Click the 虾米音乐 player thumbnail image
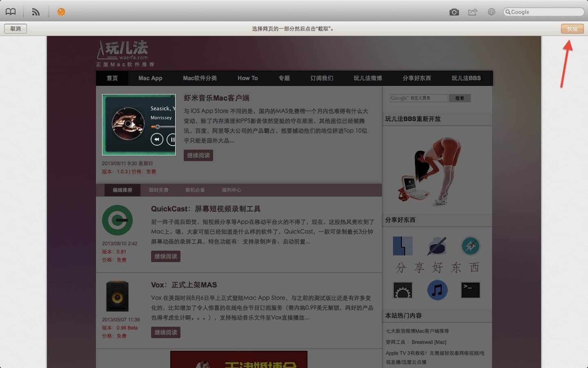 tap(139, 125)
